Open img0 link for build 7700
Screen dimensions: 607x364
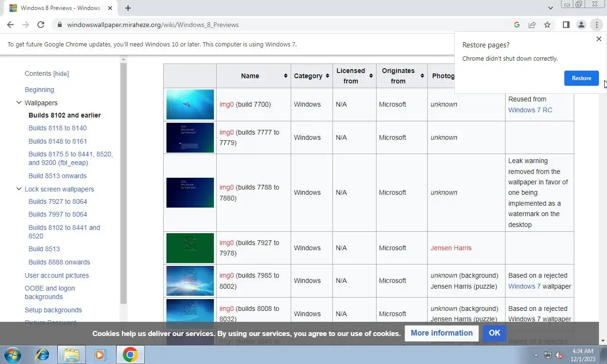click(226, 104)
